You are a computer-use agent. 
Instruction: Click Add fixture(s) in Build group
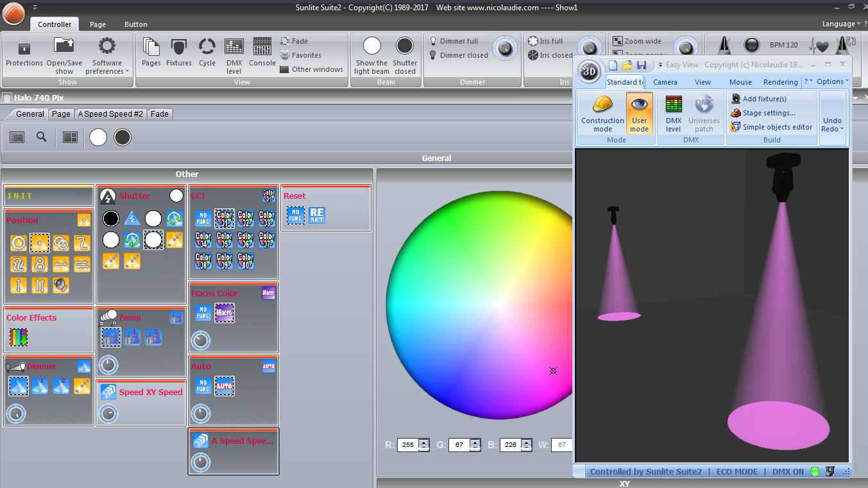[x=764, y=99]
